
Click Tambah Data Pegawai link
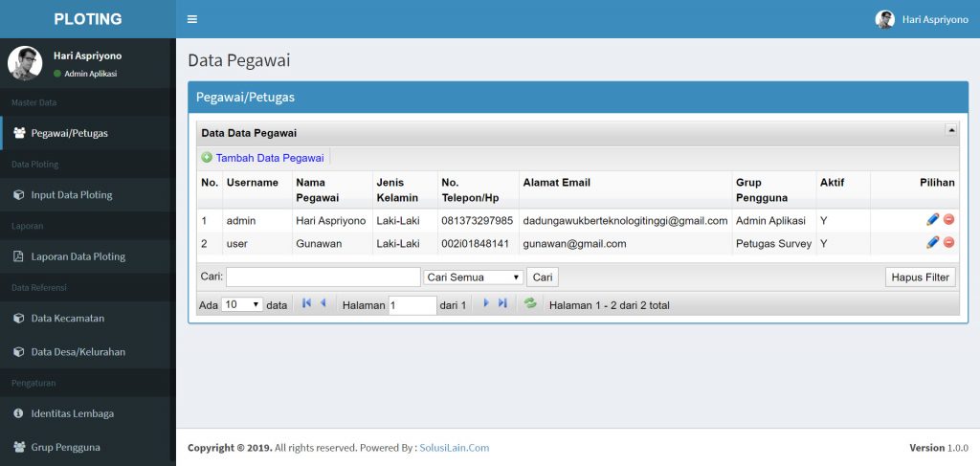click(270, 158)
